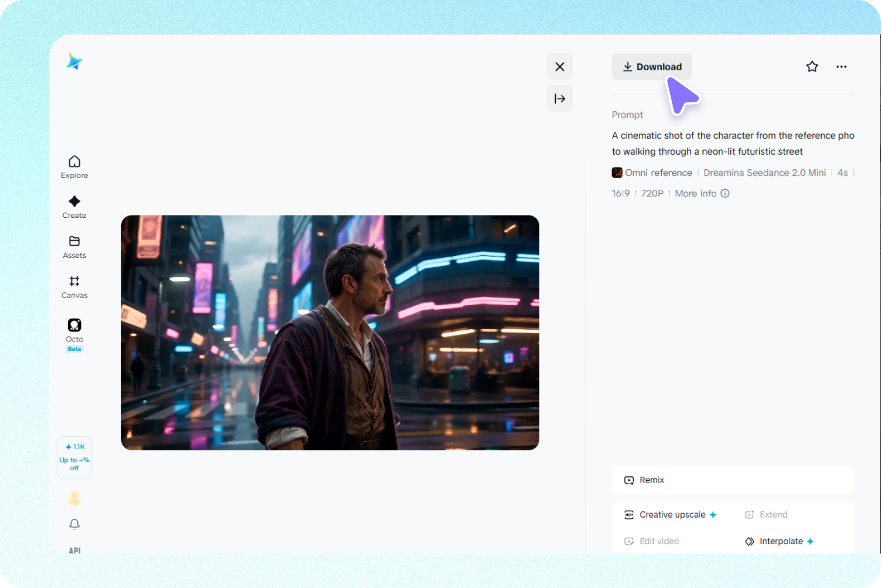Screen dimensions: 882x588
Task: Click the Prompt heading label
Action: 627,115
